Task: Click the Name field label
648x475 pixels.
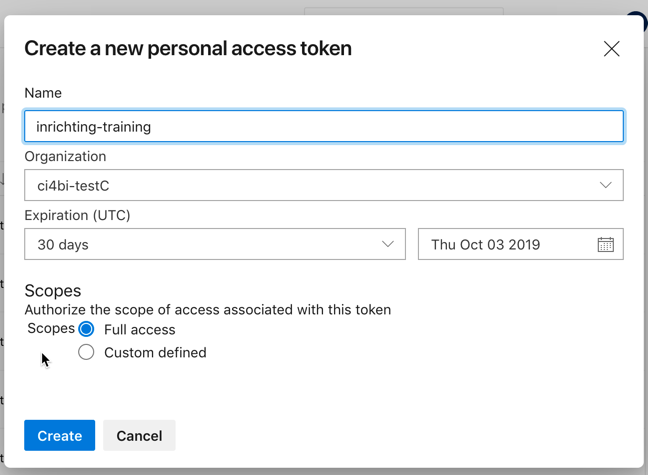Action: click(43, 93)
